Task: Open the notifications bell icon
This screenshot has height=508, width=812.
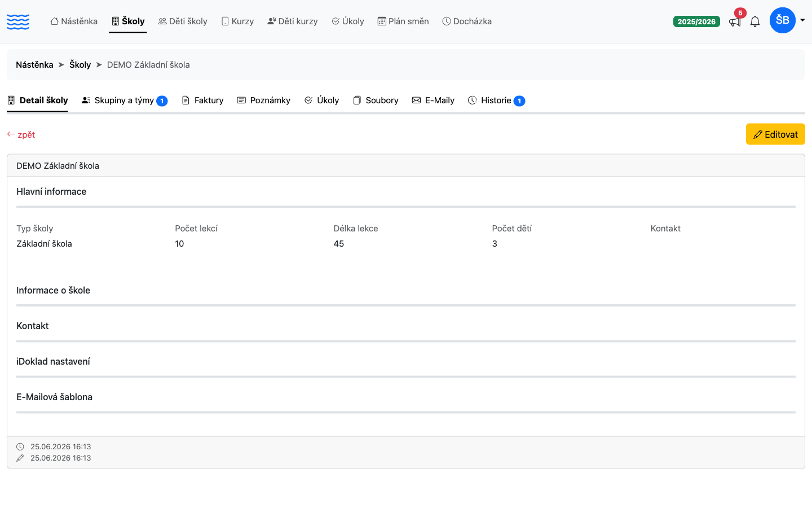Action: pos(755,21)
